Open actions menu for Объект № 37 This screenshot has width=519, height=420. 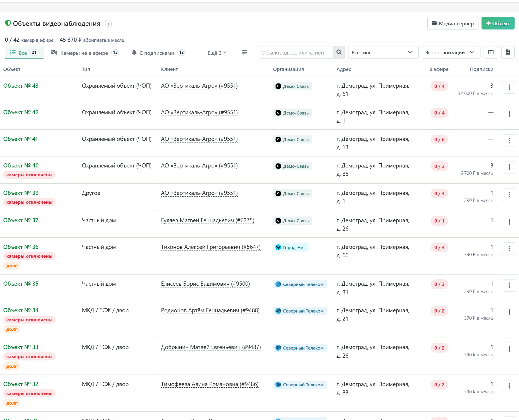[509, 222]
